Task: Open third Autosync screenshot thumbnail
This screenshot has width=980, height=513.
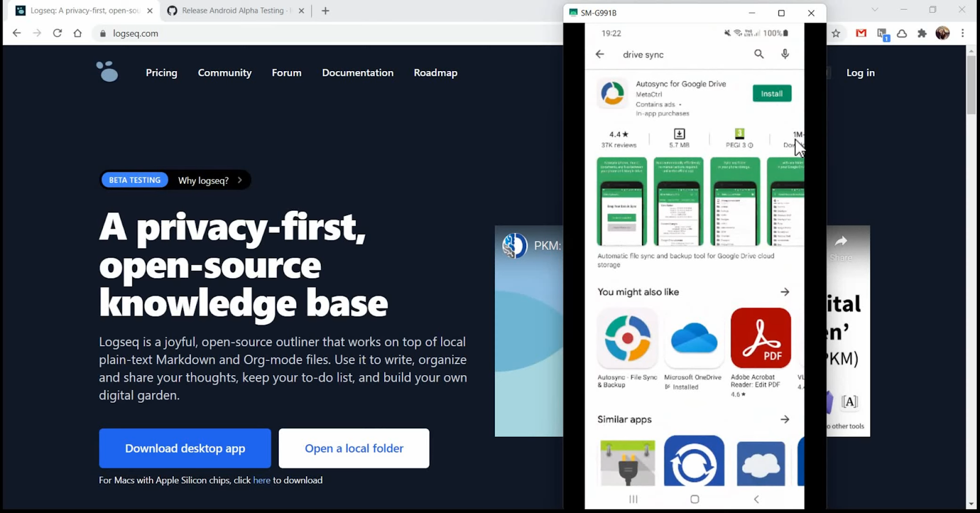Action: pyautogui.click(x=735, y=202)
